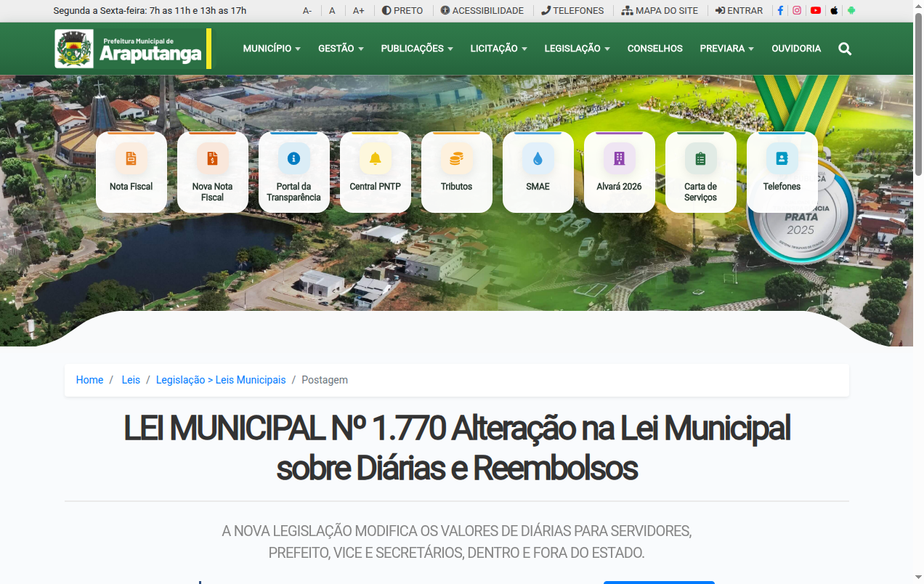This screenshot has height=584, width=924.
Task: Go to Home breadcrumb
Action: [x=89, y=380]
